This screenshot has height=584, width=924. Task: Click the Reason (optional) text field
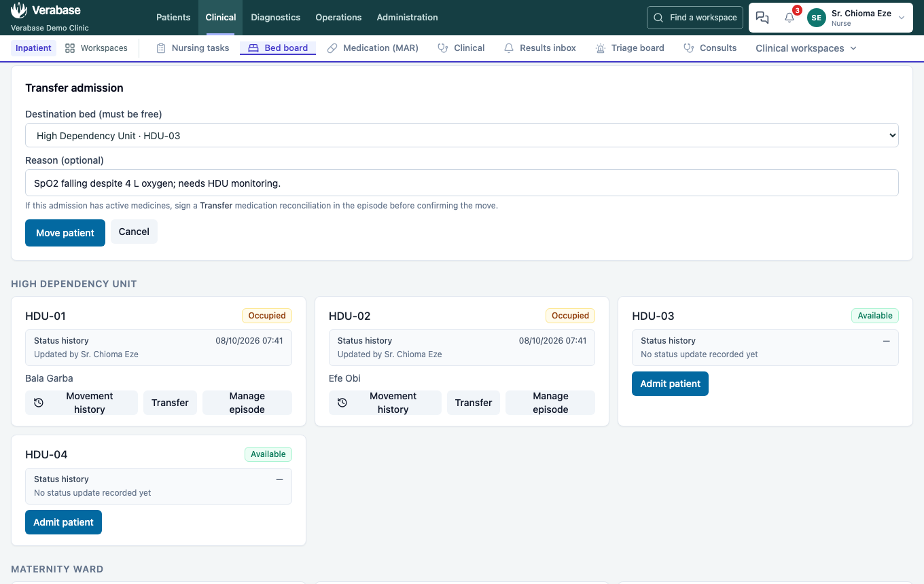(x=462, y=183)
